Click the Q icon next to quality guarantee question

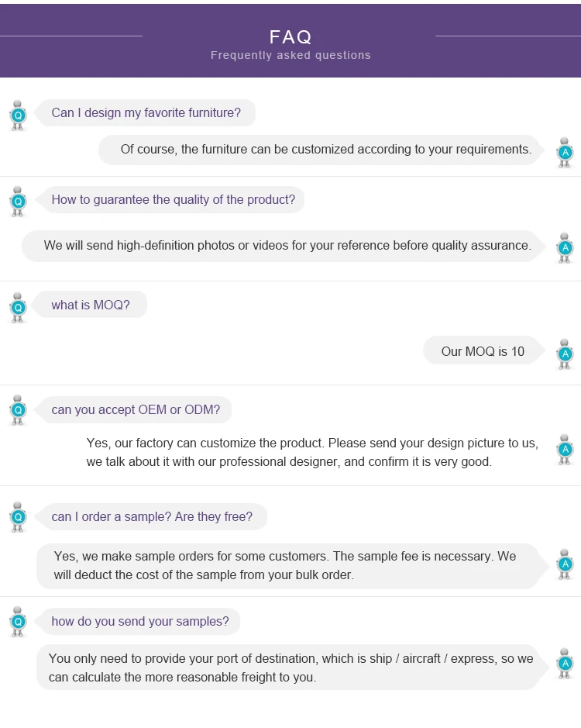coord(19,202)
